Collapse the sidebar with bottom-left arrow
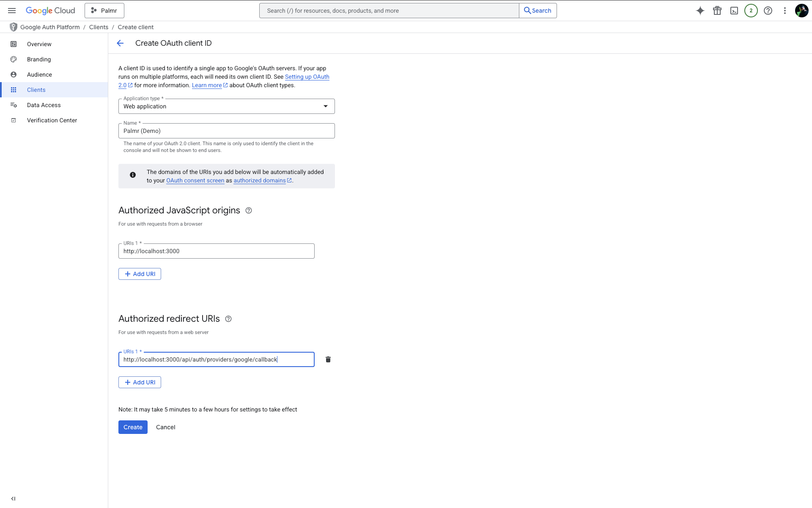812x508 pixels. coord(13,499)
